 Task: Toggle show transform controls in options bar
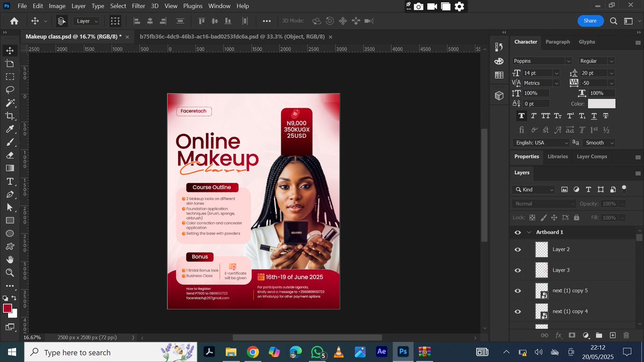(x=115, y=21)
